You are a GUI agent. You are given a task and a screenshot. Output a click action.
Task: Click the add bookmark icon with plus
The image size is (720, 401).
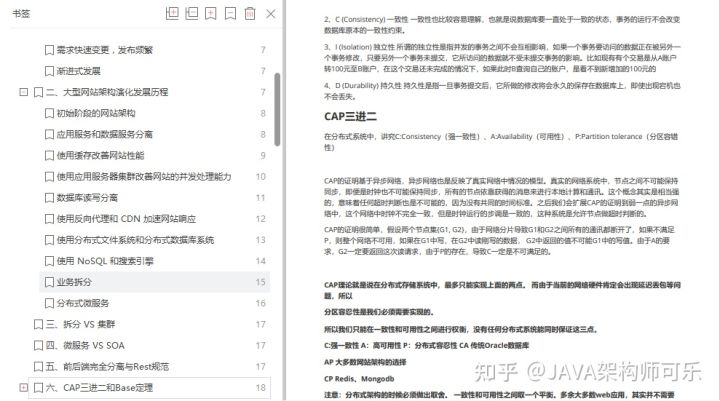point(211,13)
